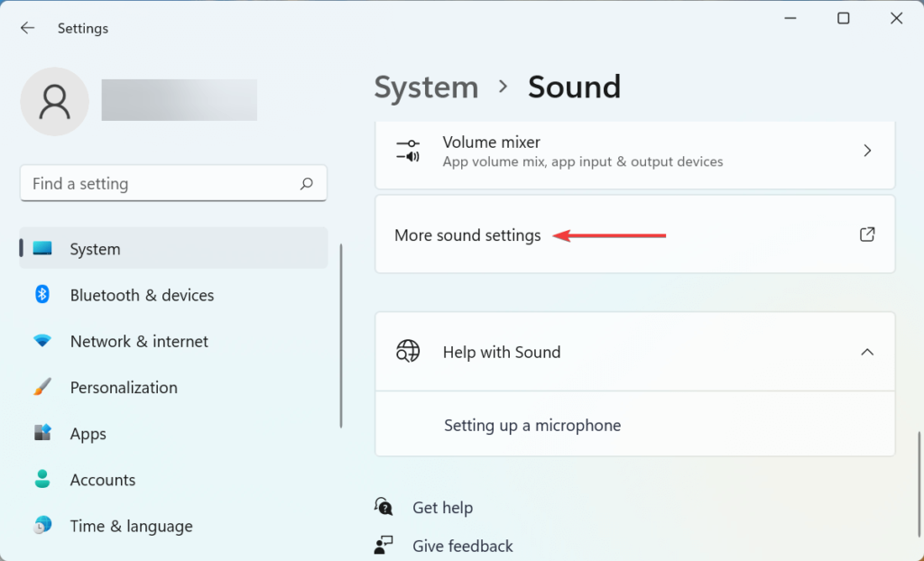
Task: Select System in the navigation sidebar
Action: [95, 249]
